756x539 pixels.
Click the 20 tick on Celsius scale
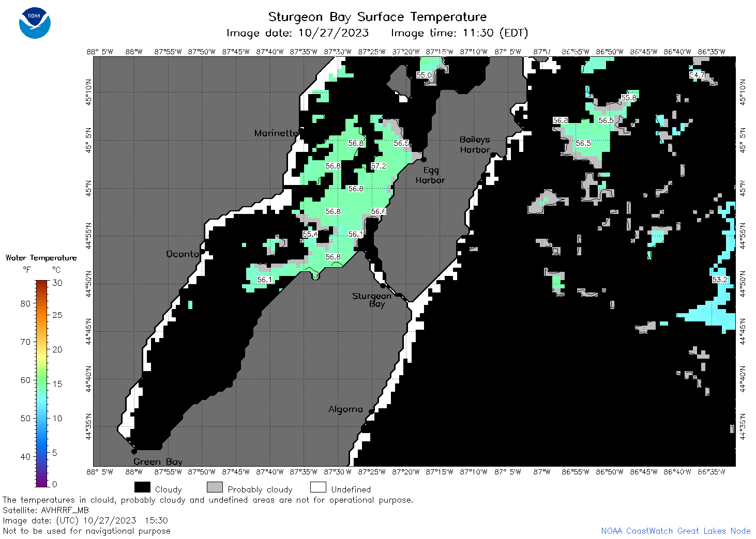pos(57,349)
